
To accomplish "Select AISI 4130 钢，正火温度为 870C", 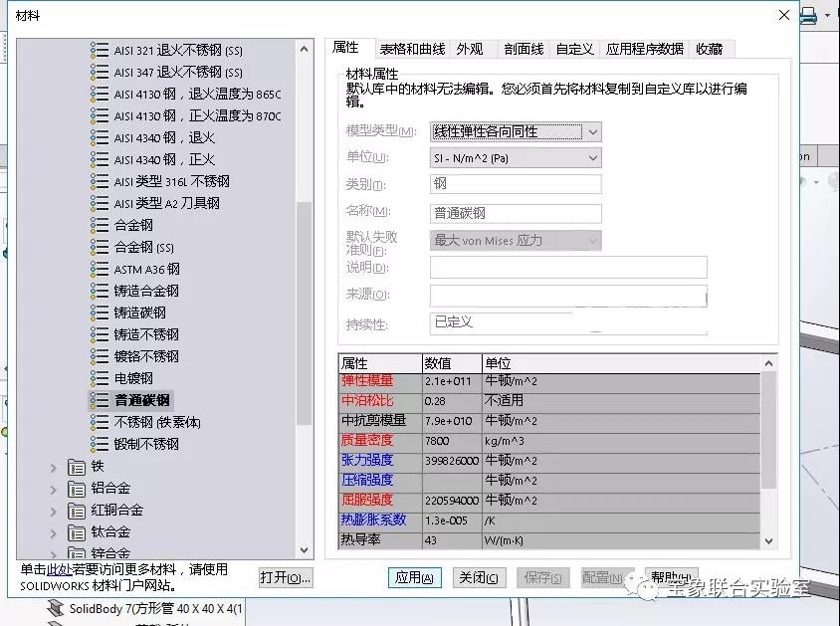I will pos(197,116).
